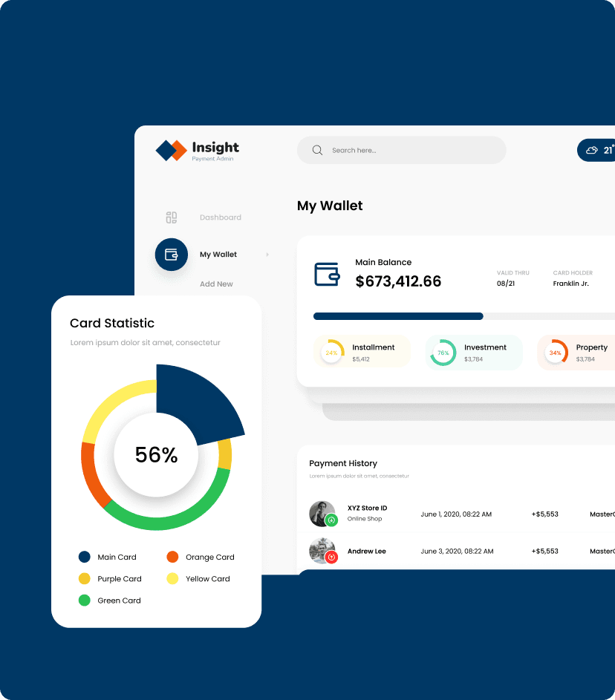Select the Dashboard icon in sidebar

(172, 217)
